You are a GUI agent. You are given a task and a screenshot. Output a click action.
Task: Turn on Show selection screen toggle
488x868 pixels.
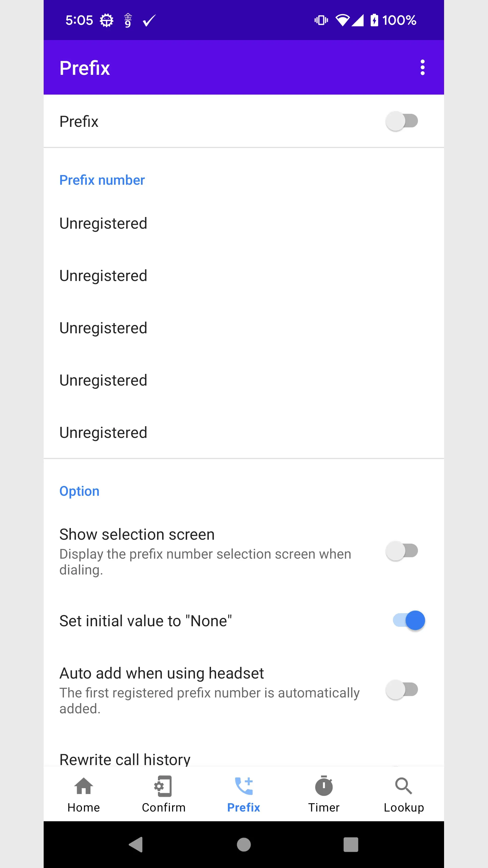[x=402, y=551]
